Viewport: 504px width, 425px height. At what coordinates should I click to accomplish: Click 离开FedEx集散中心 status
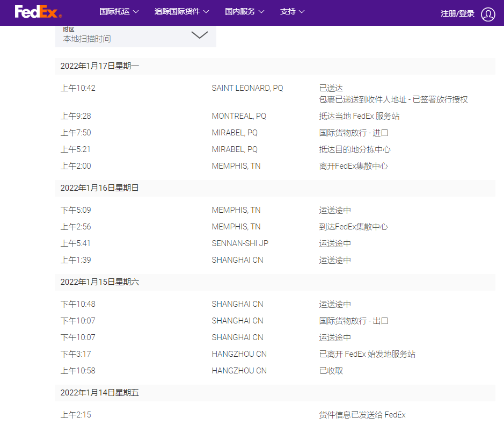pyautogui.click(x=353, y=166)
